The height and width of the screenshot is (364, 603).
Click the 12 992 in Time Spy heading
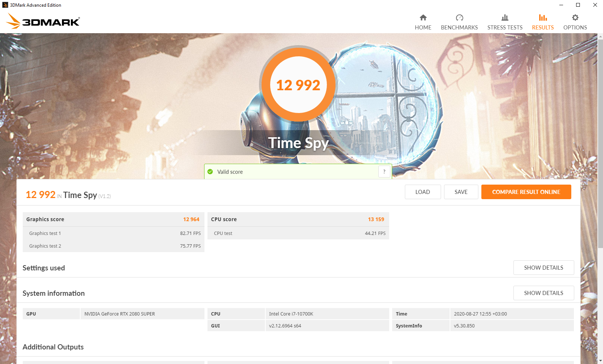(x=68, y=195)
